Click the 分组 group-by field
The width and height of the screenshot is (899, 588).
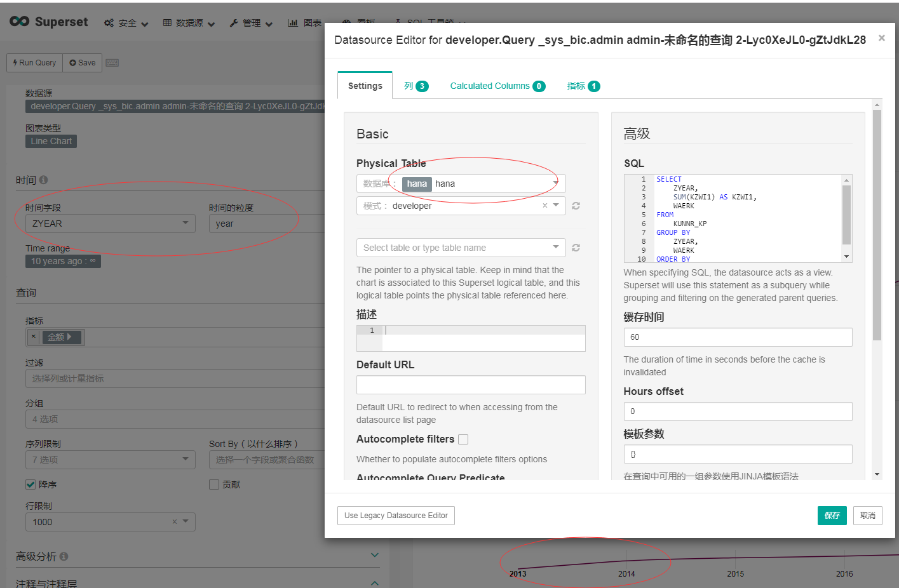[x=175, y=419]
